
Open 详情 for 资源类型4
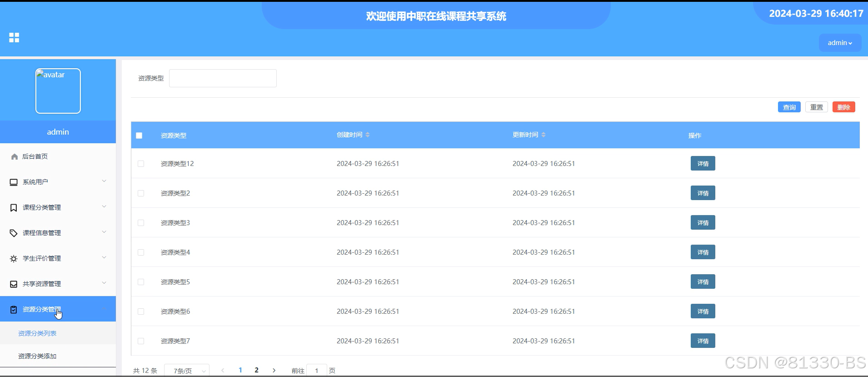[703, 252]
